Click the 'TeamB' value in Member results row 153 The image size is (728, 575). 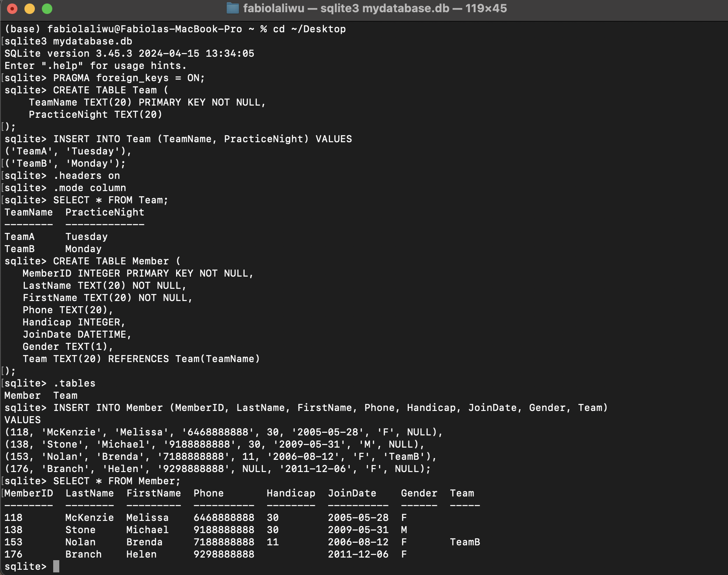465,542
